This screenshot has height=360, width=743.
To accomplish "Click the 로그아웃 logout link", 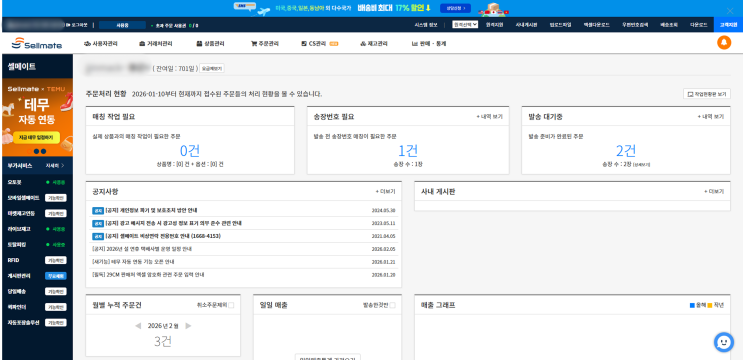I will pyautogui.click(x=78, y=25).
